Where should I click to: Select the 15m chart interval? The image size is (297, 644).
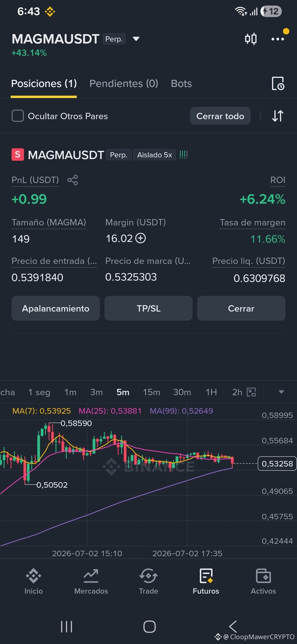(x=152, y=392)
